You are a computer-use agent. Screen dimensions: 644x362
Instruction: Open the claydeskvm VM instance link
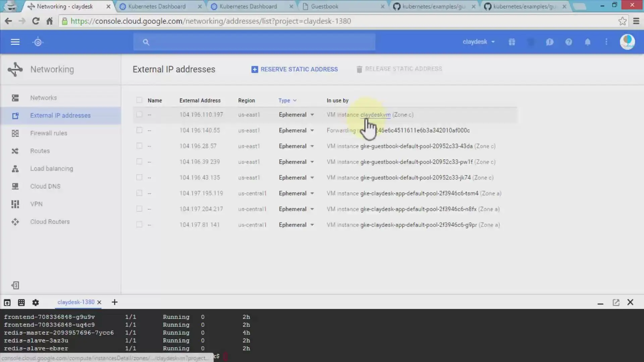tap(375, 115)
